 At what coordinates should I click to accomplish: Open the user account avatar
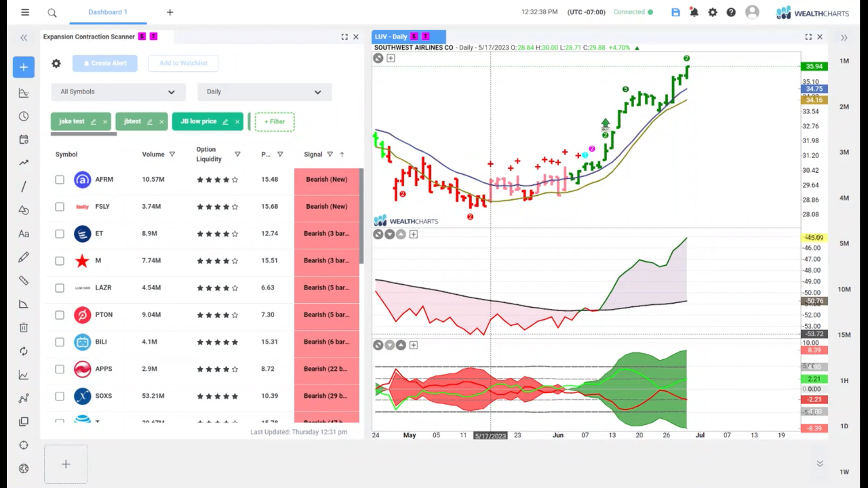(752, 12)
